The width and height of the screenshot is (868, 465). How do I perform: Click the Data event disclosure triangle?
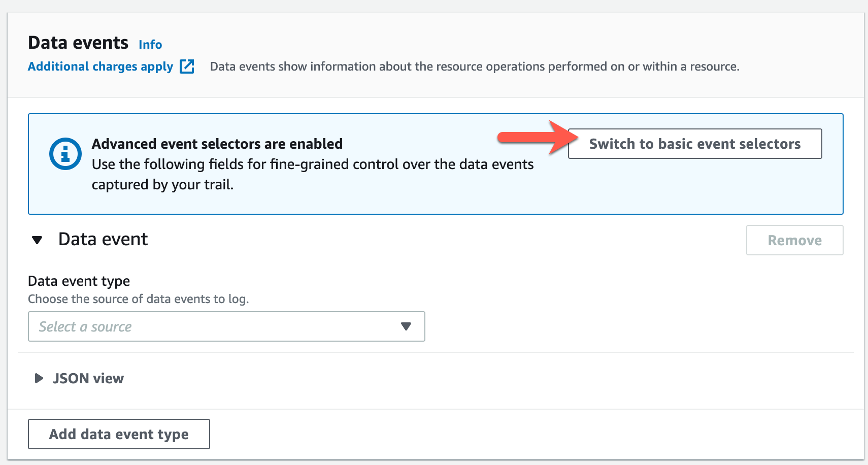38,240
